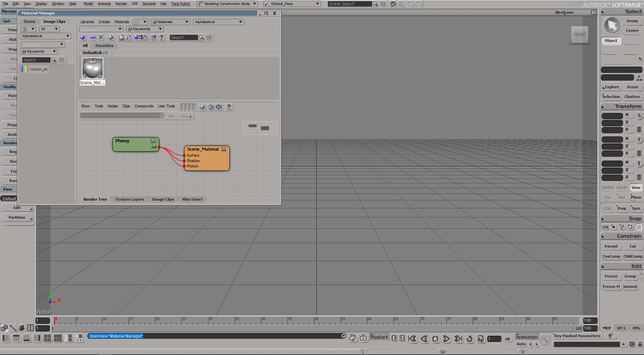Click the render tree preview sphere icon

(203, 107)
